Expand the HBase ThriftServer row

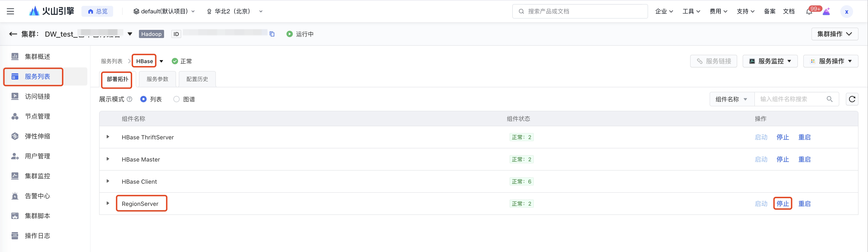[x=108, y=137]
